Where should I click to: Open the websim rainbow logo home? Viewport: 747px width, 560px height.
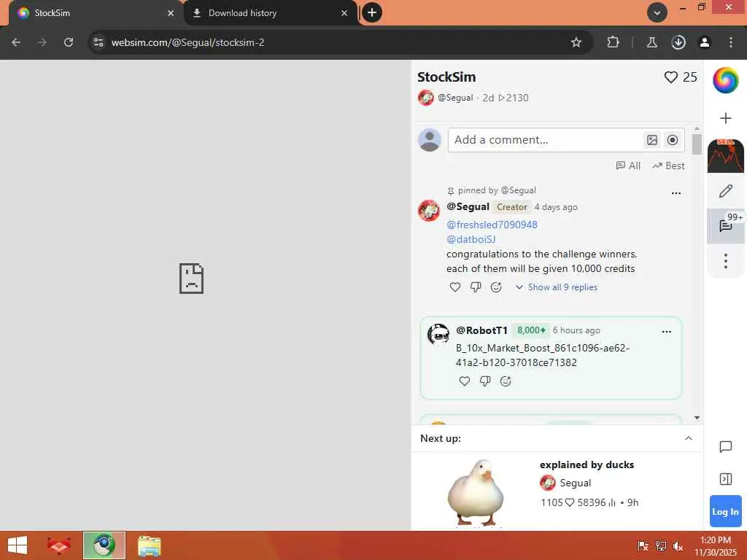point(725,80)
